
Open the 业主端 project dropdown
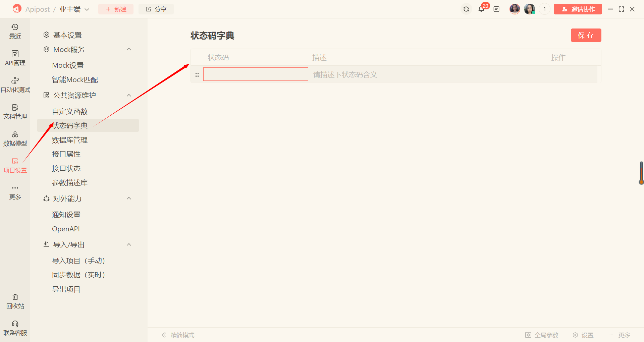pos(74,9)
